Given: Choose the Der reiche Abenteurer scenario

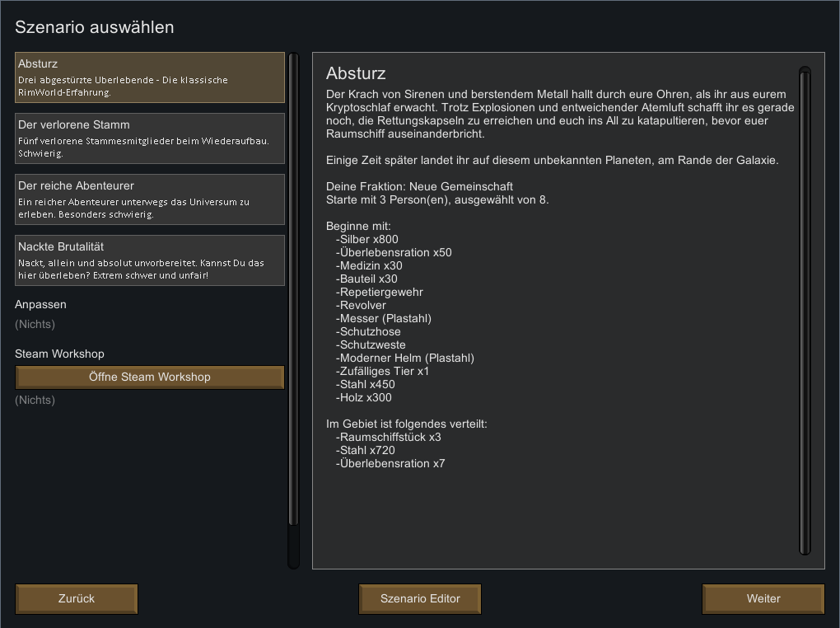Looking at the screenshot, I should click(x=149, y=199).
